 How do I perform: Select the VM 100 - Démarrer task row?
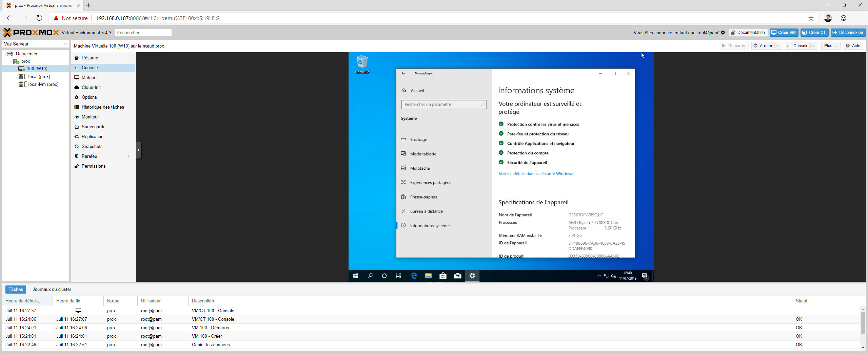click(431, 328)
